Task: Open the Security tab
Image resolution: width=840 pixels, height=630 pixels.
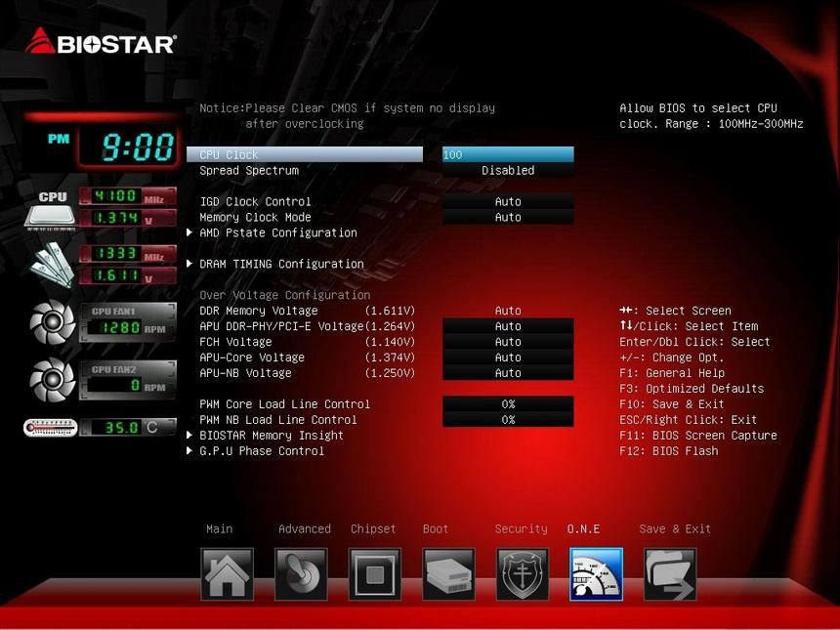Action: [521, 528]
